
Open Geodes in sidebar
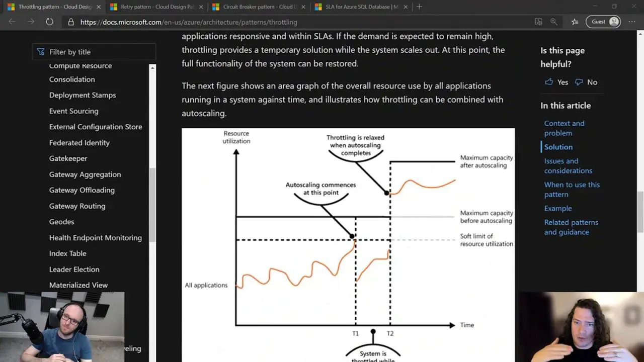tap(62, 222)
